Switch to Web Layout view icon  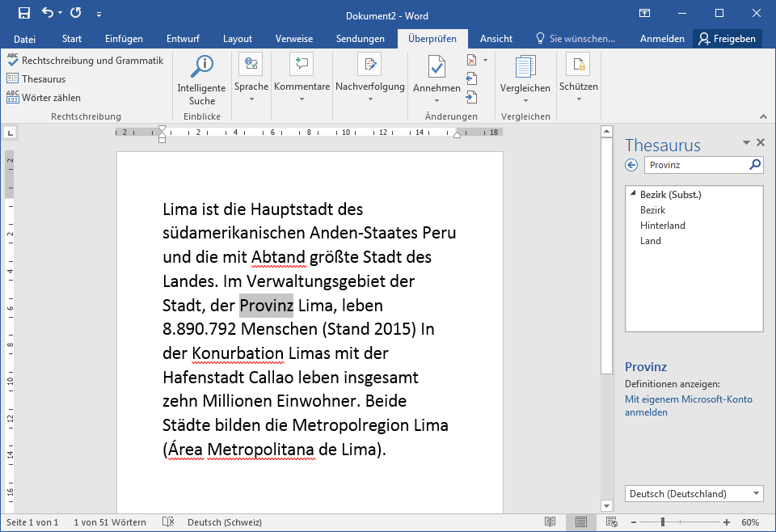pos(612,521)
